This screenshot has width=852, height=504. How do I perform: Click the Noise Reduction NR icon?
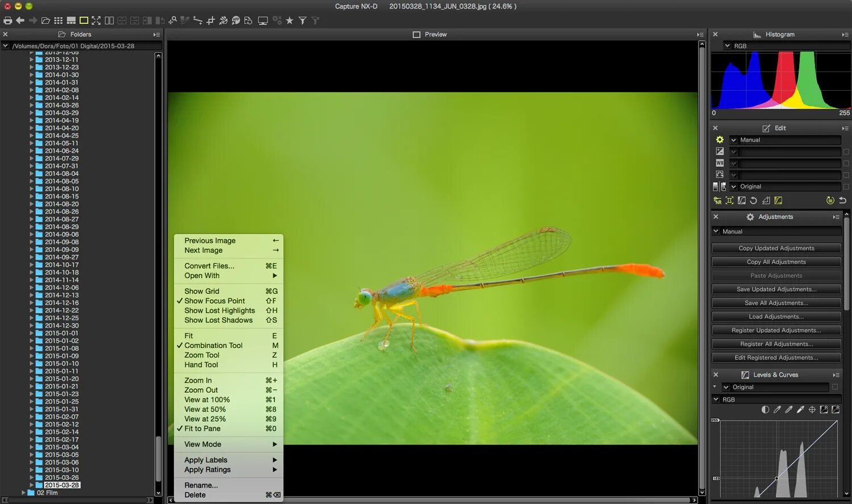[717, 200]
